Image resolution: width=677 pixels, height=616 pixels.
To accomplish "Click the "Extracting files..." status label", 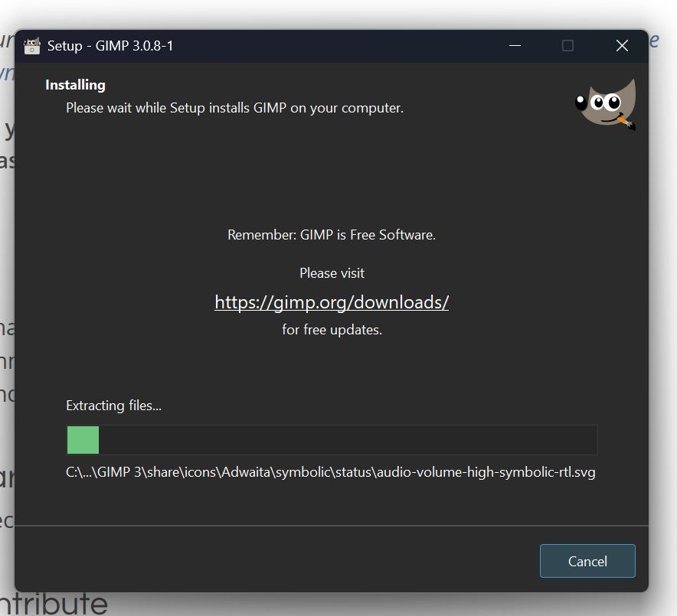I will [x=113, y=406].
